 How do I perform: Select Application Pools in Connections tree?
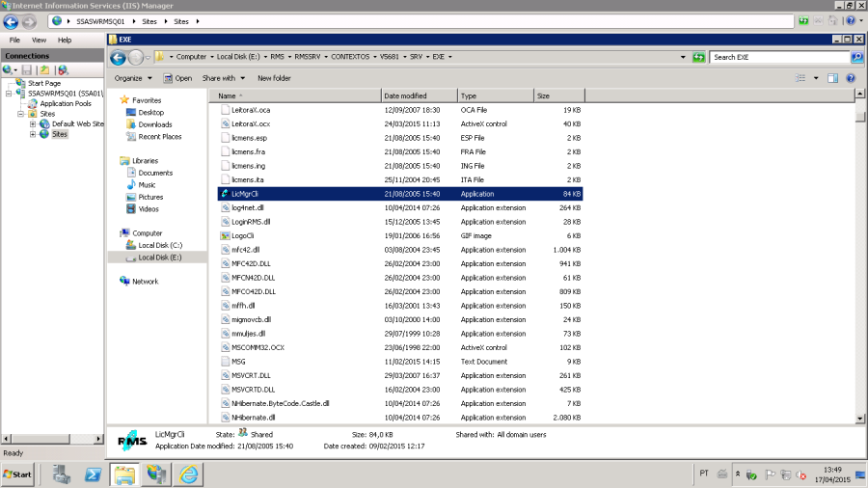(66, 103)
